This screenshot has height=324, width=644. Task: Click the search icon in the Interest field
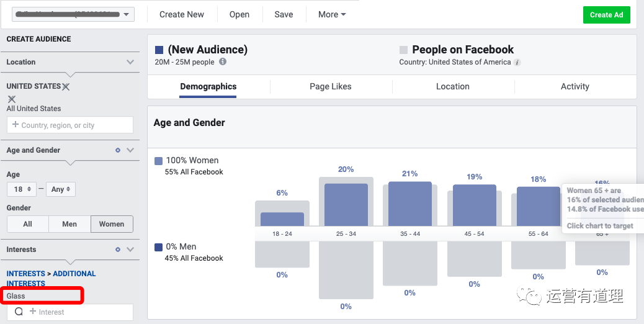[19, 312]
